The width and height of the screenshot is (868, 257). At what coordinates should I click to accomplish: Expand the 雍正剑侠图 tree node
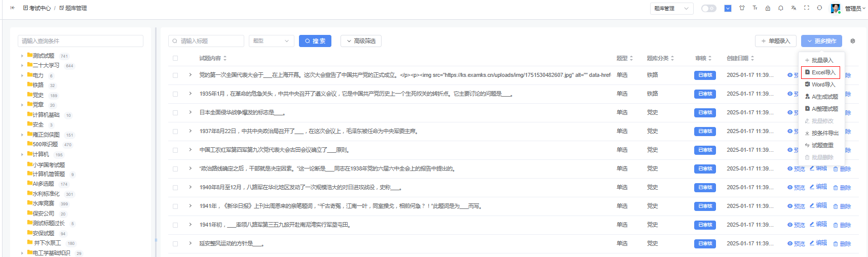[x=22, y=135]
